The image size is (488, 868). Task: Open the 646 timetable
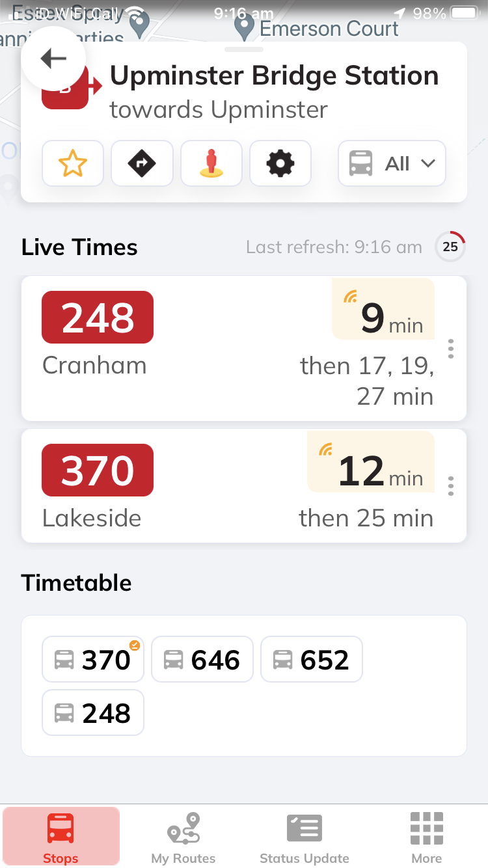click(202, 659)
